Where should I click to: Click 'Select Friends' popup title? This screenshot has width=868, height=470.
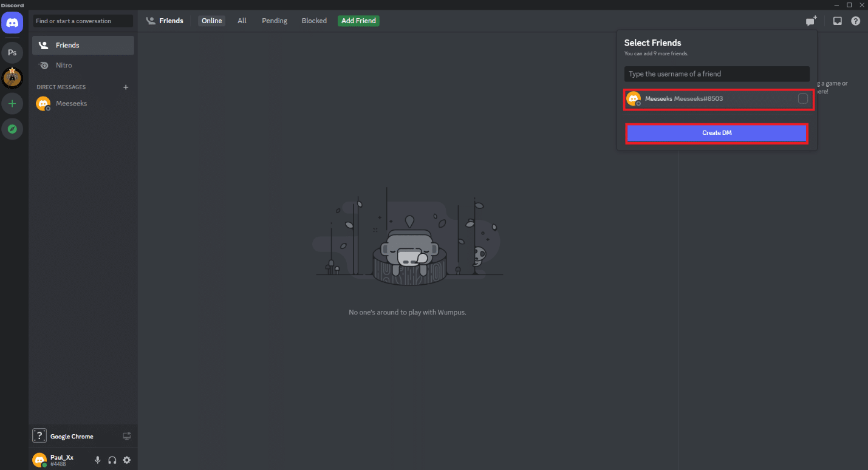pos(652,43)
